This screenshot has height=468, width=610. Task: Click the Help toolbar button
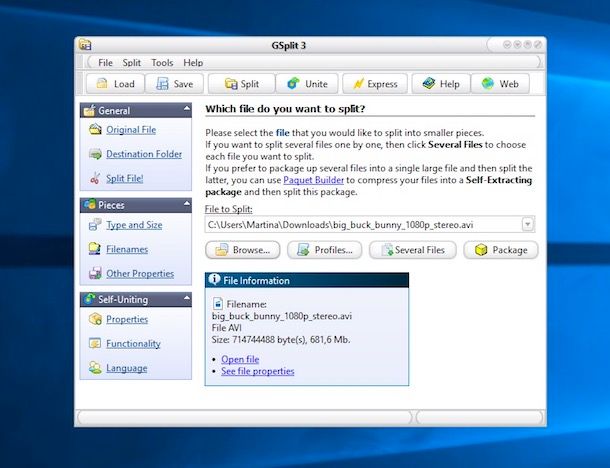coord(441,84)
